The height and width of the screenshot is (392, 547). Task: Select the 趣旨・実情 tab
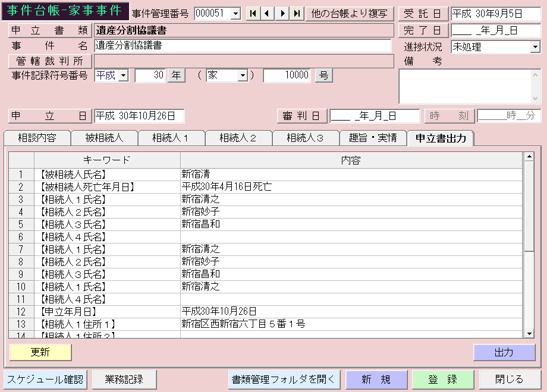[x=373, y=138]
